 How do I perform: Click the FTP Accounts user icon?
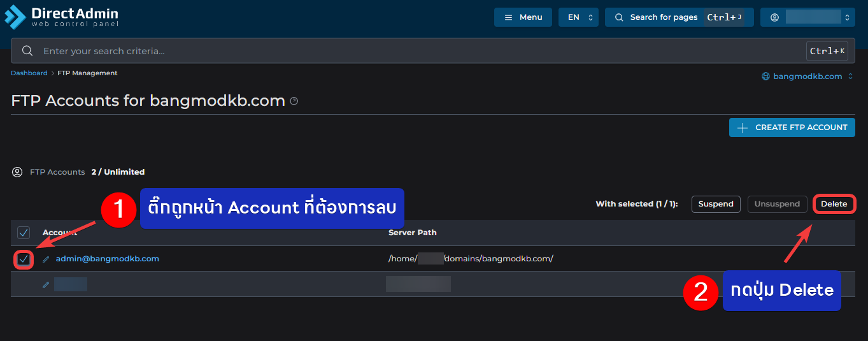pos(17,172)
